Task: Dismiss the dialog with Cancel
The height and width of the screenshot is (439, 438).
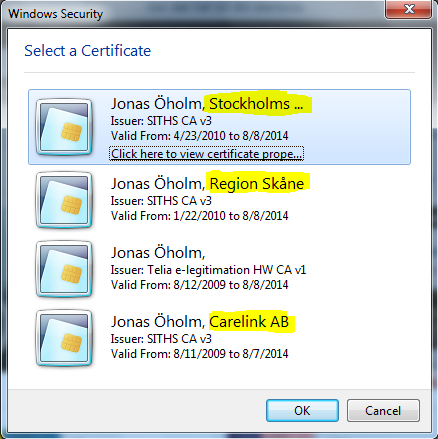Action: point(383,410)
